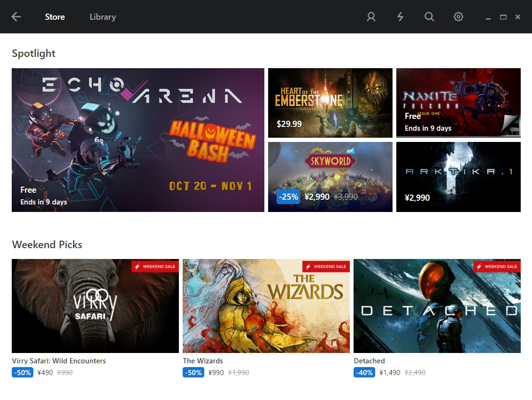
Task: Click the ¥490 price for Virry Safari
Action: (x=45, y=372)
